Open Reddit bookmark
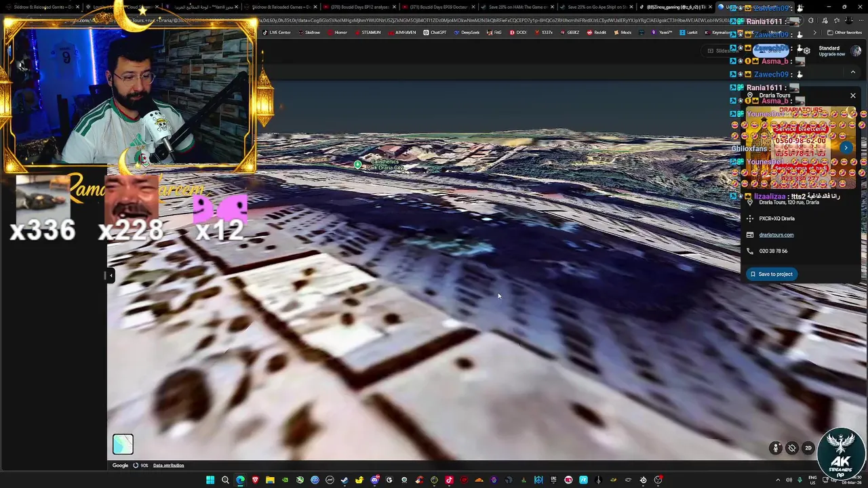Image resolution: width=868 pixels, height=488 pixels. (x=597, y=33)
